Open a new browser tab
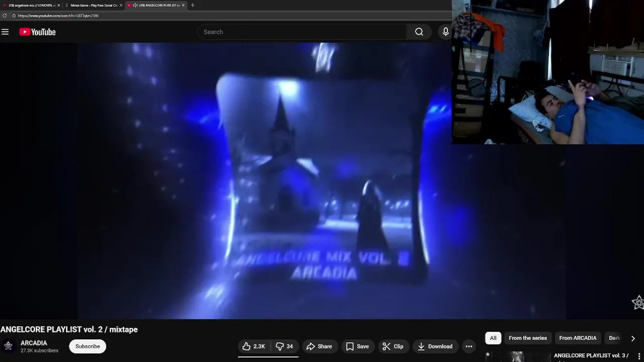 coord(192,5)
